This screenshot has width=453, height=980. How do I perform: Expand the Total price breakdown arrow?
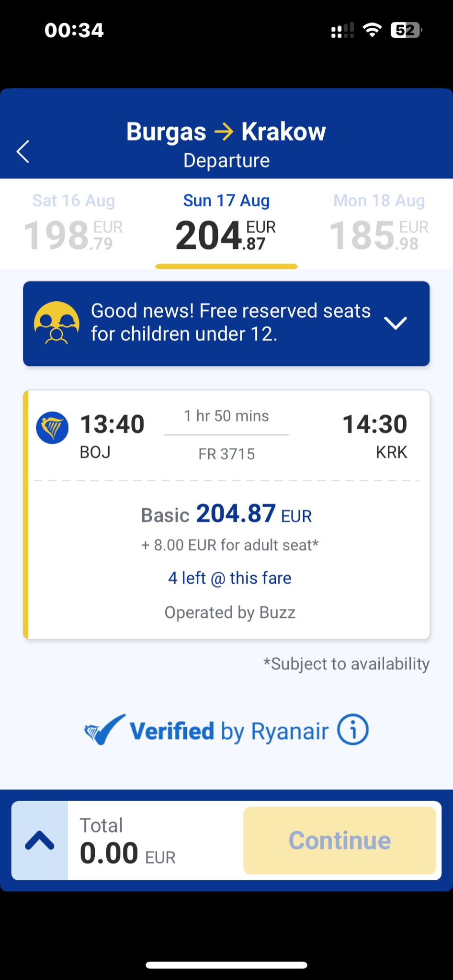(40, 840)
